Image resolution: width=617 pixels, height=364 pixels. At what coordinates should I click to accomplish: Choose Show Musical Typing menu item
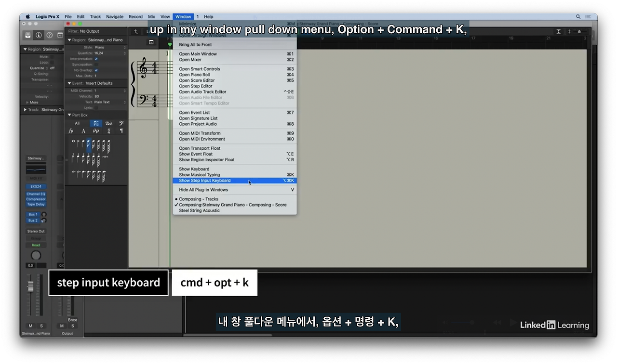click(235, 175)
